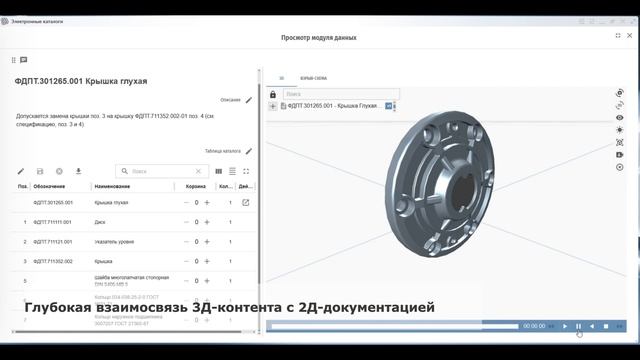This screenshot has height=360, width=640.
Task: Switch to the Взрыв-схема tab
Action: tap(313, 78)
